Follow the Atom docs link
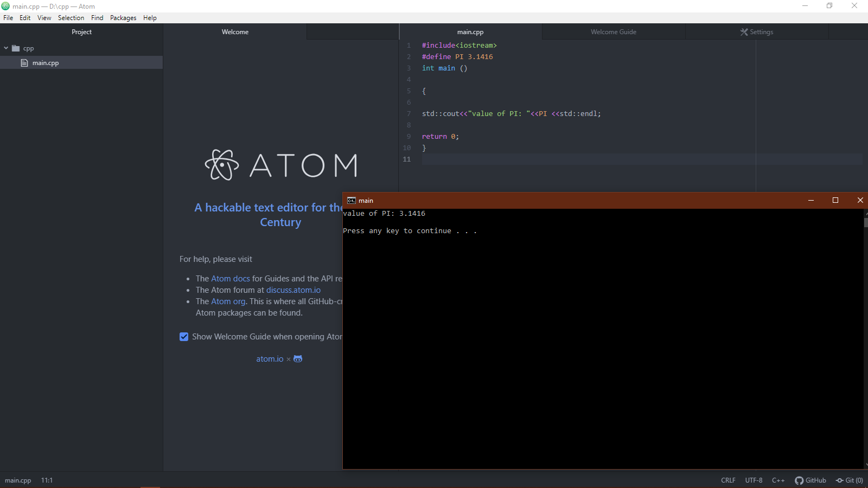Viewport: 868px width, 488px height. 231,278
